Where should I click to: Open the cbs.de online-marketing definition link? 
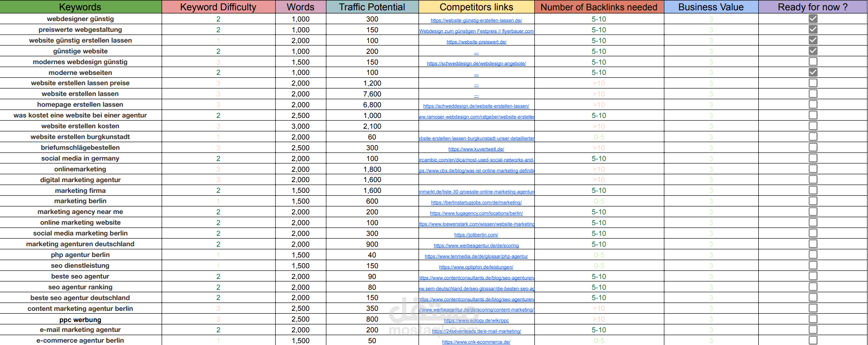[x=476, y=171]
